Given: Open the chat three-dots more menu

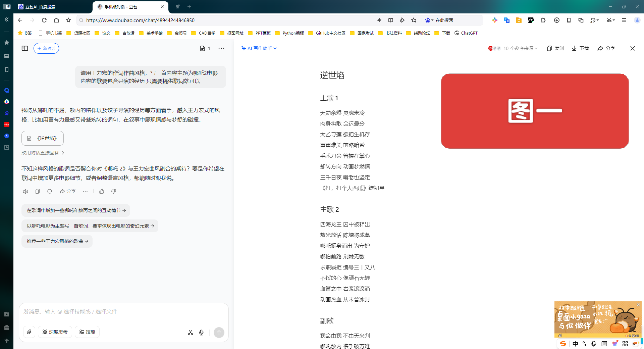Looking at the screenshot, I should click(x=221, y=48).
